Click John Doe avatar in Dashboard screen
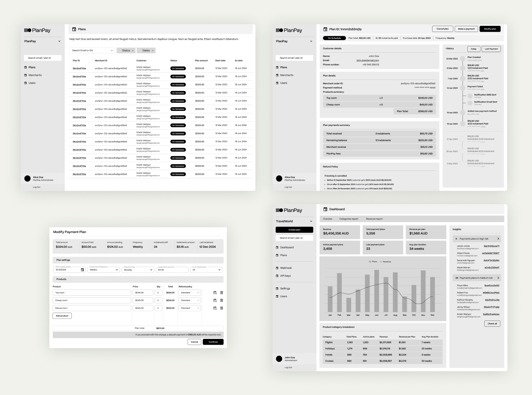The height and width of the screenshot is (395, 532). [279, 359]
